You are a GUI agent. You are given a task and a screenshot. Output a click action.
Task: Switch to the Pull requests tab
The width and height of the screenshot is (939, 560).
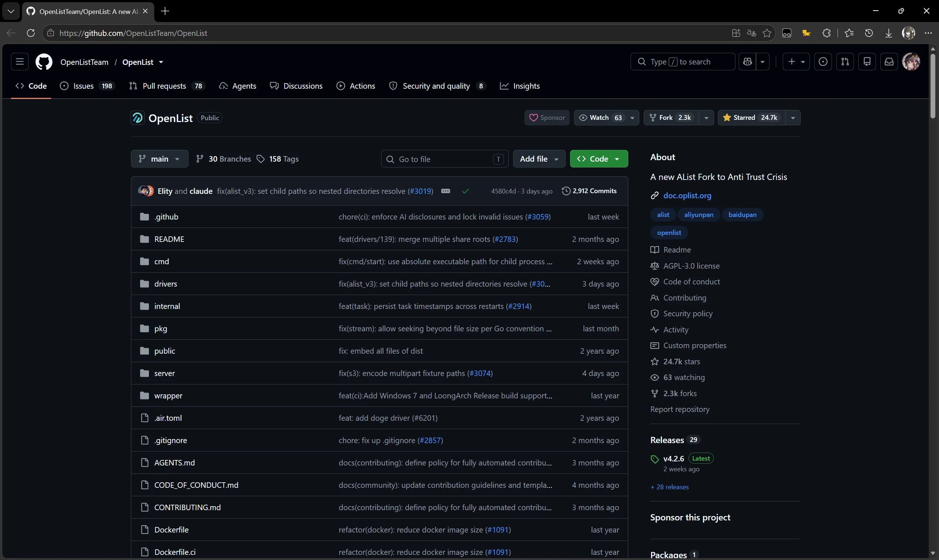coord(167,86)
